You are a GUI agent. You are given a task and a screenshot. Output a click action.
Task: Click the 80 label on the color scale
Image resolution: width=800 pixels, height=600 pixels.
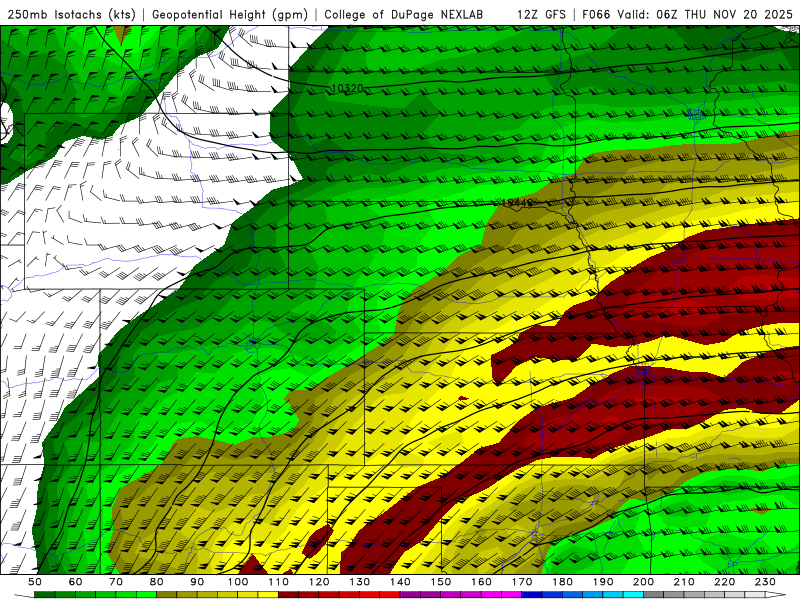pyautogui.click(x=157, y=582)
